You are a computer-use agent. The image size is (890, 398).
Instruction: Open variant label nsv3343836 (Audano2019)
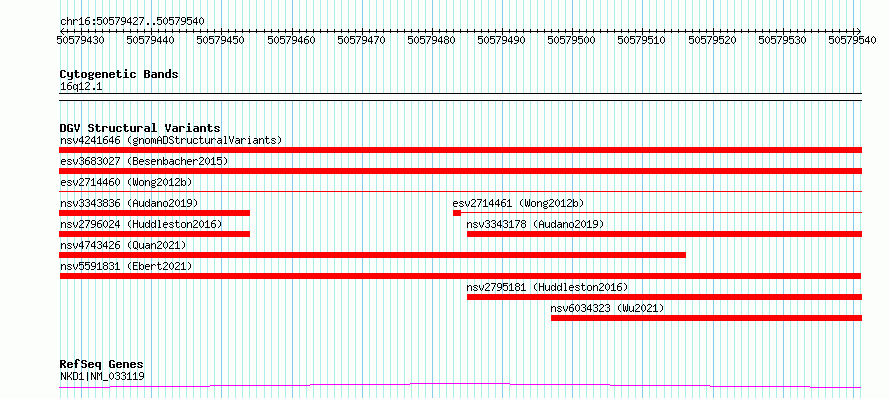pyautogui.click(x=129, y=203)
